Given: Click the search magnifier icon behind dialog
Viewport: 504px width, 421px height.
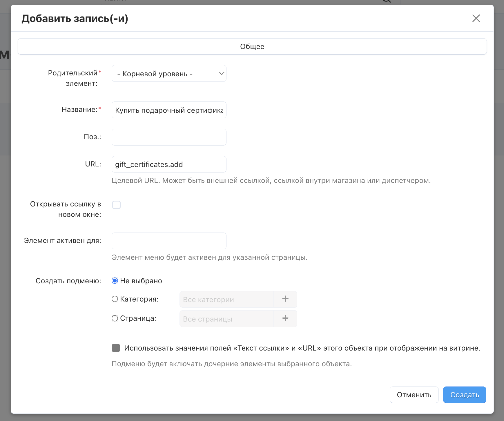Looking at the screenshot, I should [387, 1].
